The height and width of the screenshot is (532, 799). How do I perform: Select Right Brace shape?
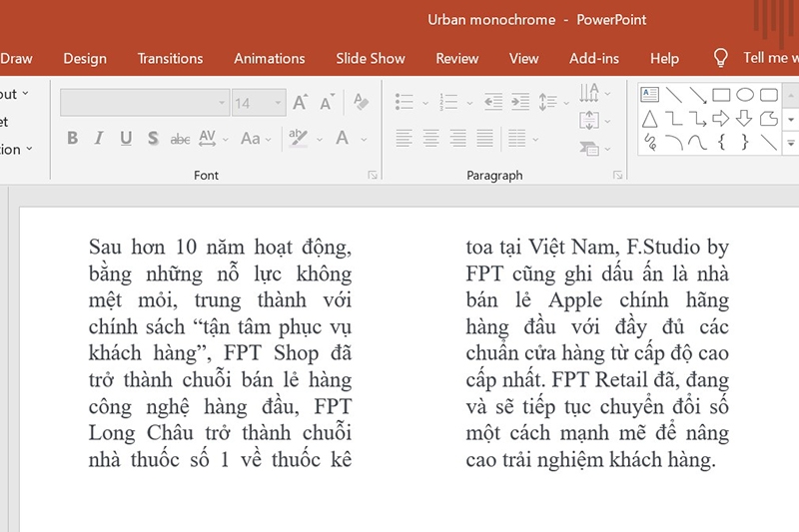point(745,142)
